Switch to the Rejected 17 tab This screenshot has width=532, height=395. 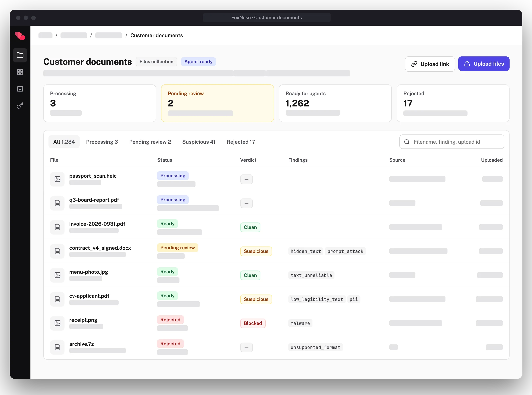[241, 142]
